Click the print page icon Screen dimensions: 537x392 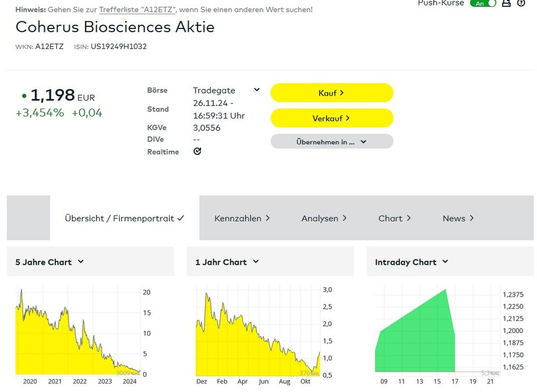pyautogui.click(x=506, y=3)
